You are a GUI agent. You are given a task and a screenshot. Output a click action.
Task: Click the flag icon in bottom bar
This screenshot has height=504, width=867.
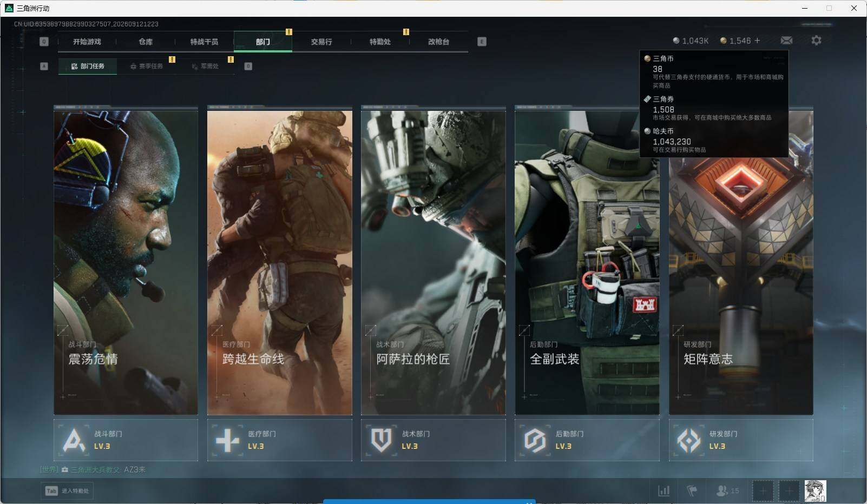pyautogui.click(x=692, y=491)
